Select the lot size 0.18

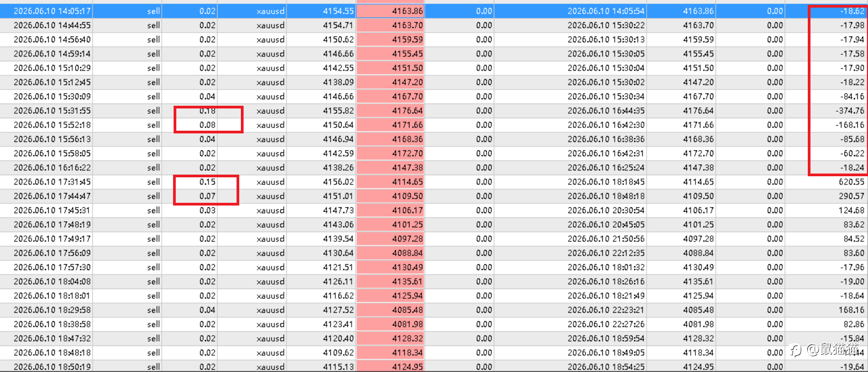click(207, 111)
